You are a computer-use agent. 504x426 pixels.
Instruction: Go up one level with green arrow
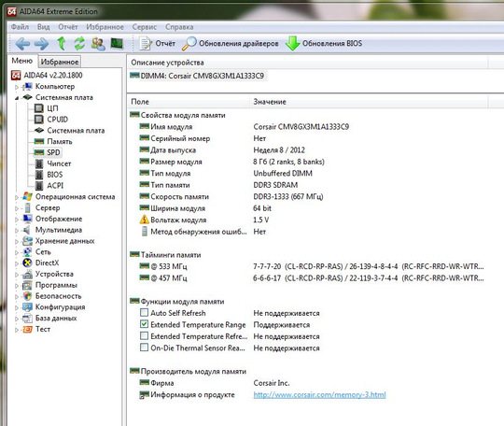tap(61, 43)
